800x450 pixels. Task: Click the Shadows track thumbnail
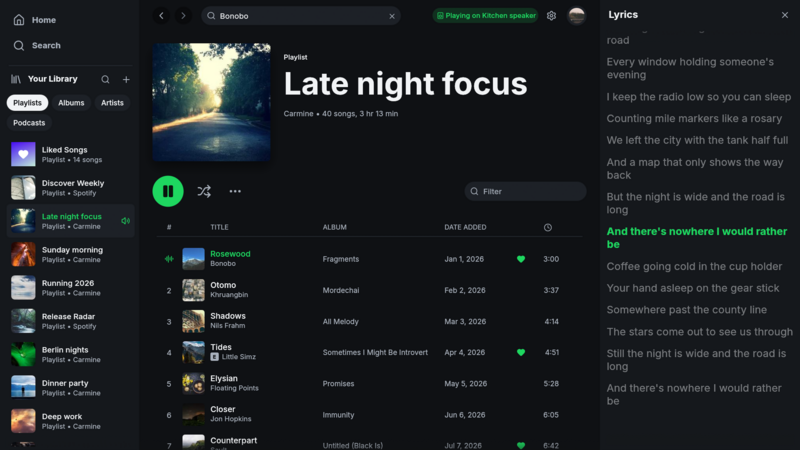(x=193, y=321)
